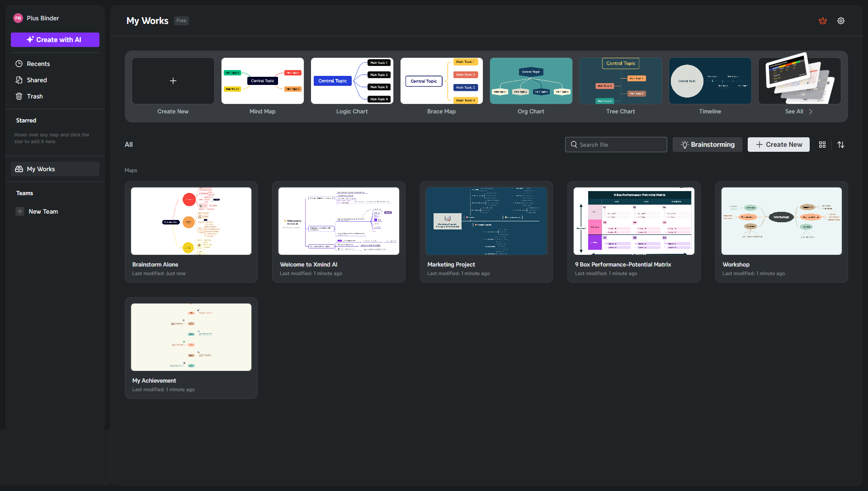Viewport: 868px width, 491px height.
Task: Choose the Org Chart template
Action: (x=531, y=81)
